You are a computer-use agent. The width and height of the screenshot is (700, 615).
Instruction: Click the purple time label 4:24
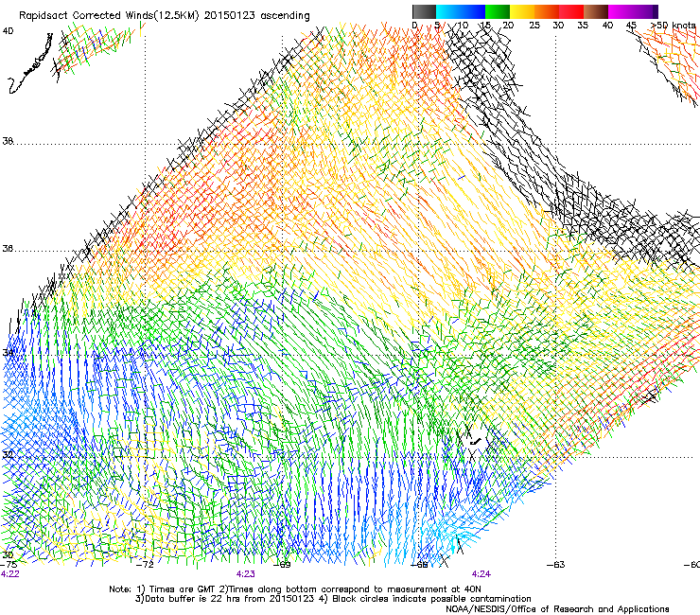point(481,574)
